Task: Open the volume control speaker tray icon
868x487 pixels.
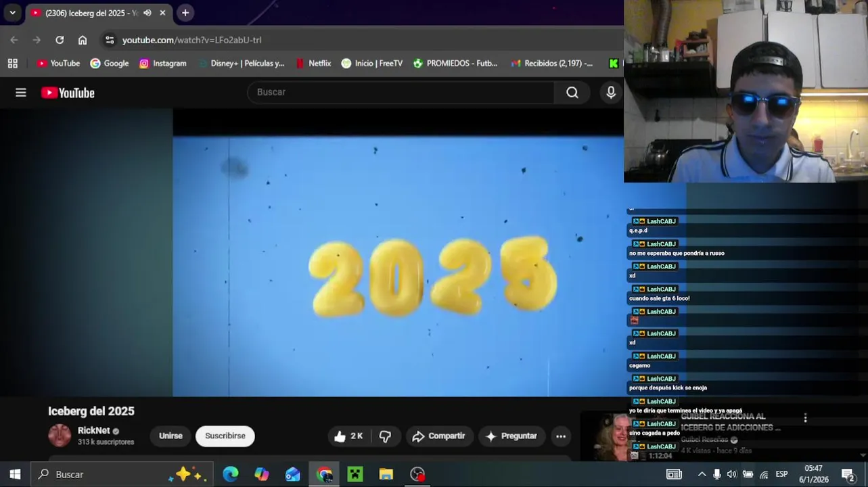Action: (x=732, y=474)
